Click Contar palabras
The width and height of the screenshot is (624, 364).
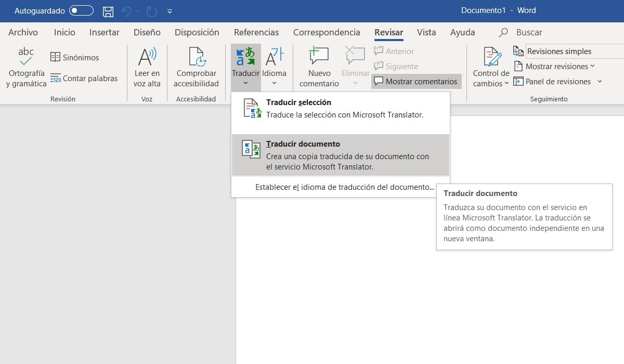pyautogui.click(x=84, y=79)
